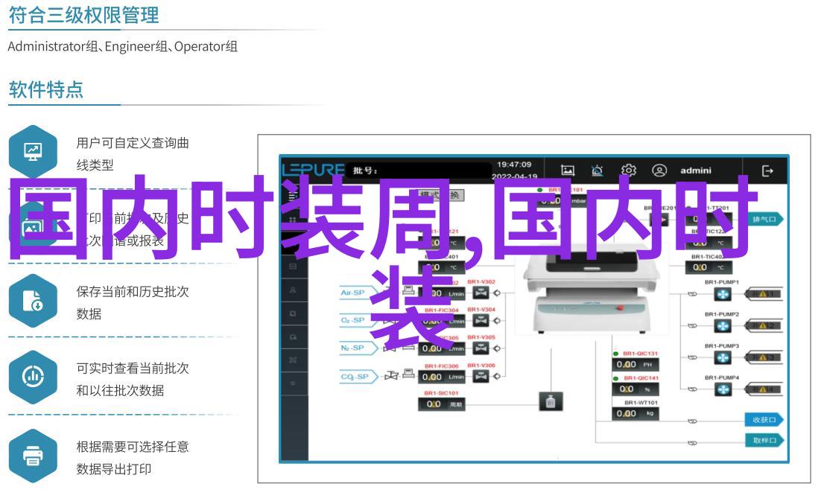Select the BR1-TIC402 temperature value

(x=709, y=267)
